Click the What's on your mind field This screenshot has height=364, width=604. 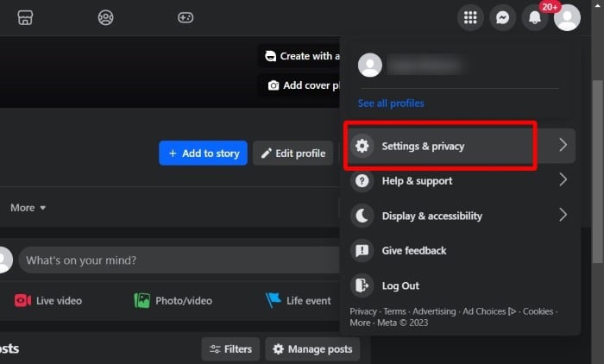(x=179, y=260)
